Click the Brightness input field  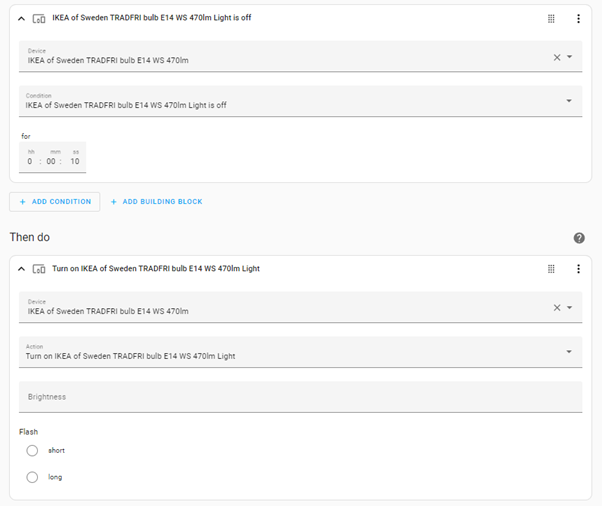[x=300, y=397]
